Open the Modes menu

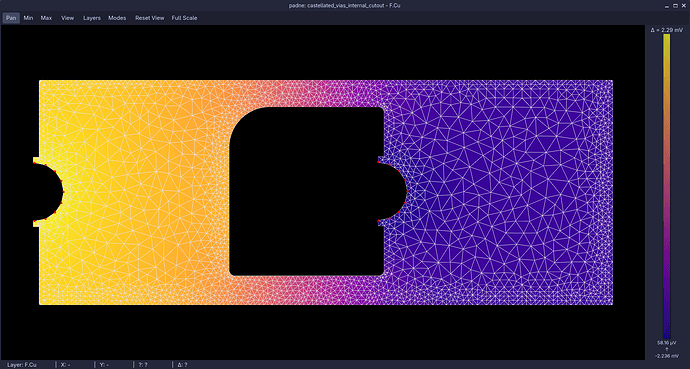click(117, 18)
